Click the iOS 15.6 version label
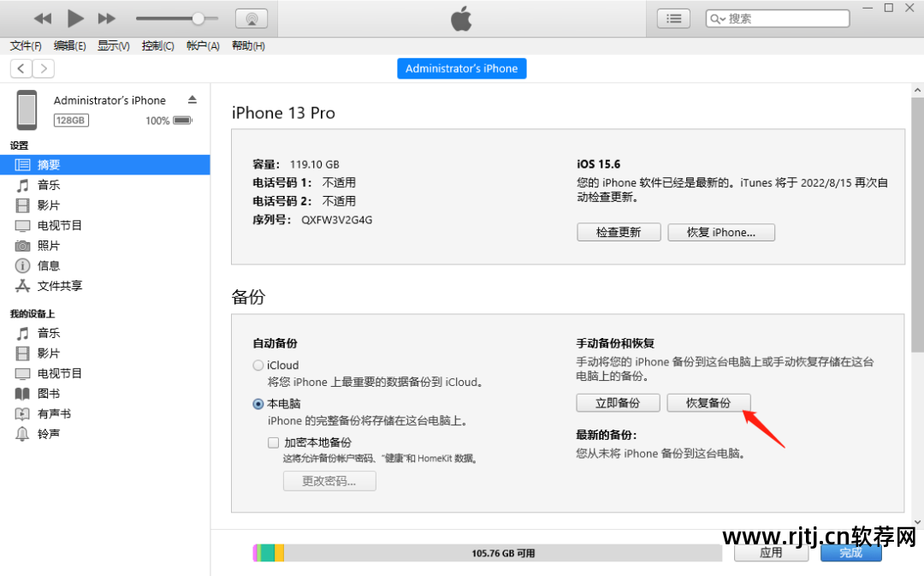The width and height of the screenshot is (924, 576). pos(598,164)
